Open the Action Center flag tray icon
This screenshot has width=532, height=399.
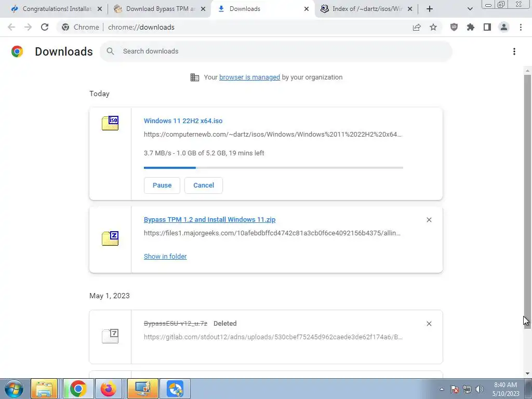[455, 389]
